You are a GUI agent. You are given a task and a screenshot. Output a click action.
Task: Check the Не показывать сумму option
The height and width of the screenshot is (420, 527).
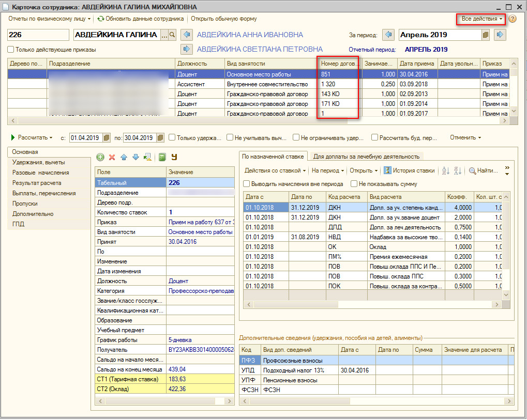point(354,183)
